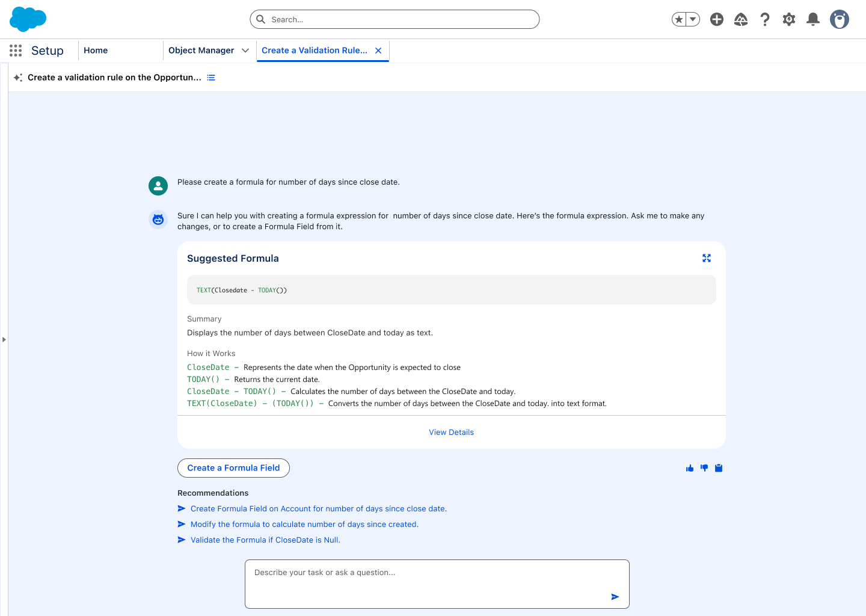Click the Recommendations heading
Image resolution: width=866 pixels, height=616 pixels.
pos(213,493)
